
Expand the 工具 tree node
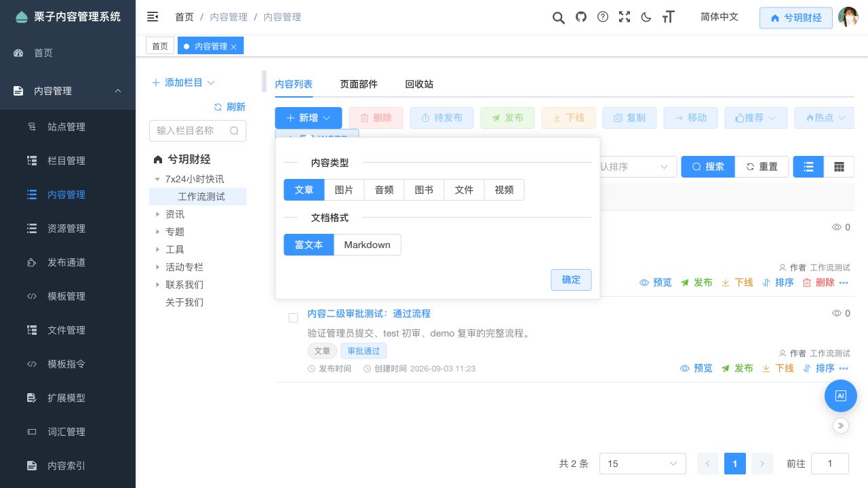(x=158, y=249)
